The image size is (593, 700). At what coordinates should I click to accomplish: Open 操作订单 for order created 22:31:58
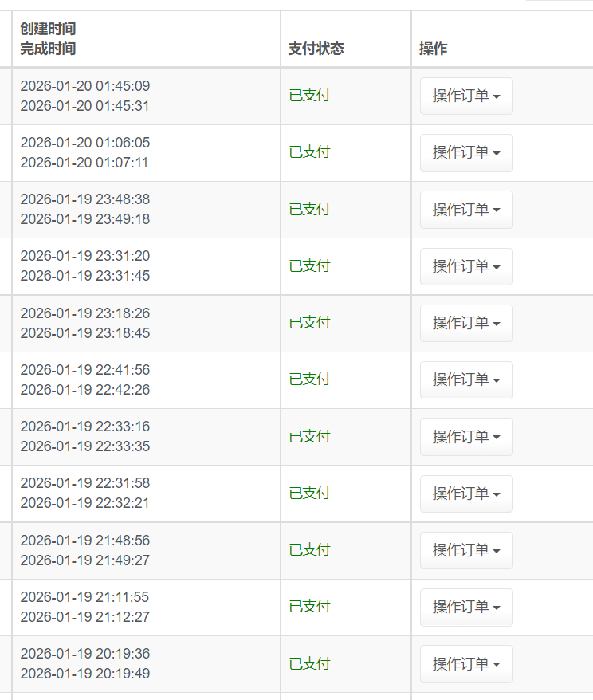tap(466, 494)
